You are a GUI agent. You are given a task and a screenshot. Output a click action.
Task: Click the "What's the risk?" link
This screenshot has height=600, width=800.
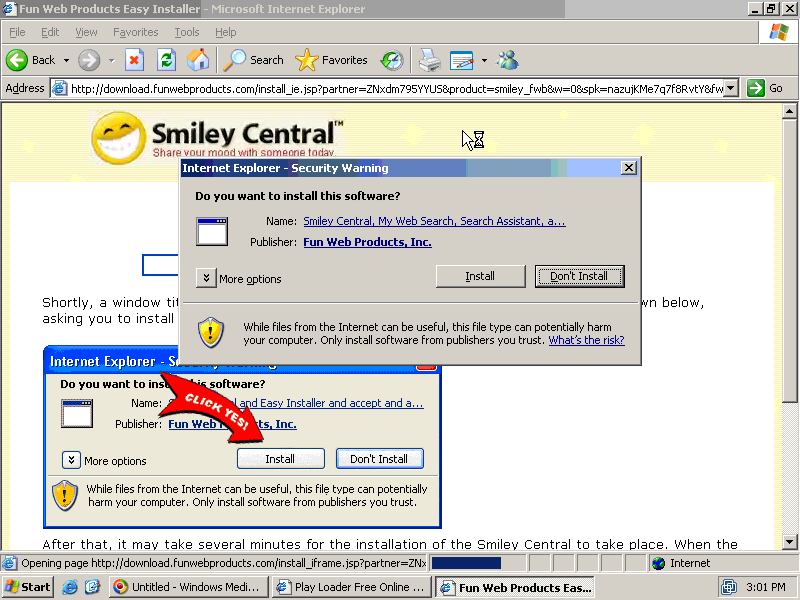[x=586, y=340]
